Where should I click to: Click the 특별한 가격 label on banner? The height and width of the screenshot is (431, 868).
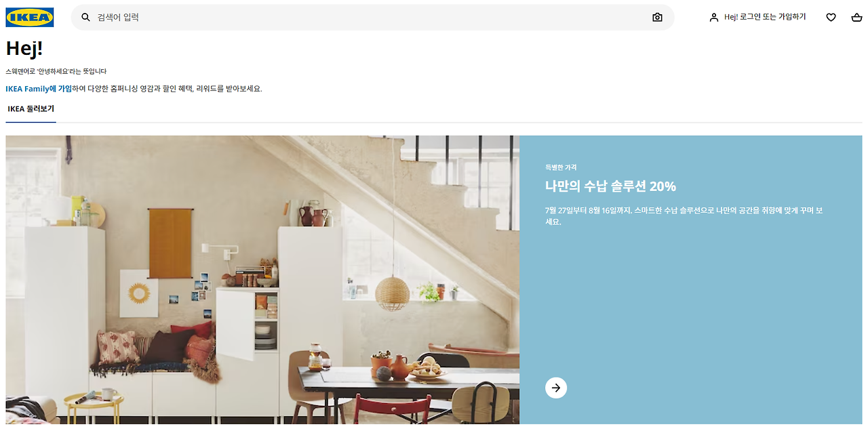point(561,167)
